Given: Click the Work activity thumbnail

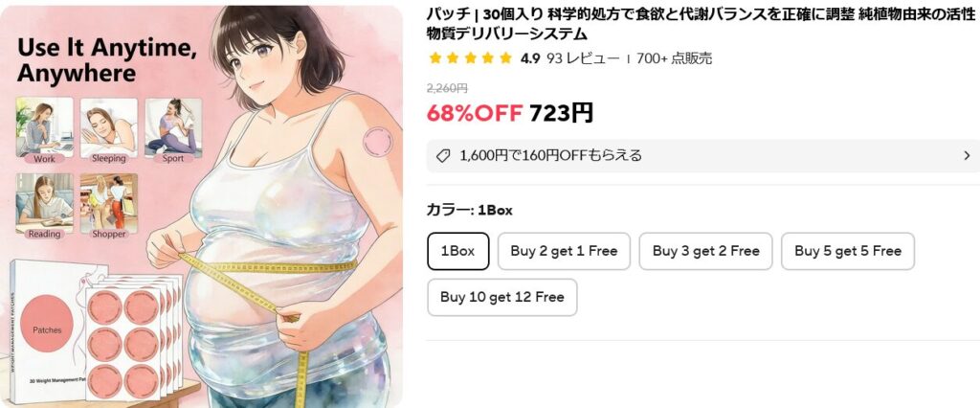Looking at the screenshot, I should click(44, 131).
